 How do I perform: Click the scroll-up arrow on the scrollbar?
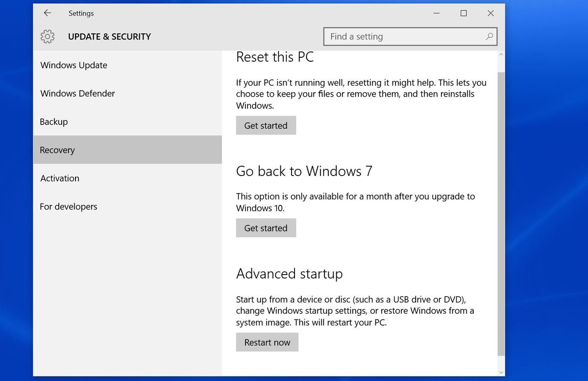[500, 54]
